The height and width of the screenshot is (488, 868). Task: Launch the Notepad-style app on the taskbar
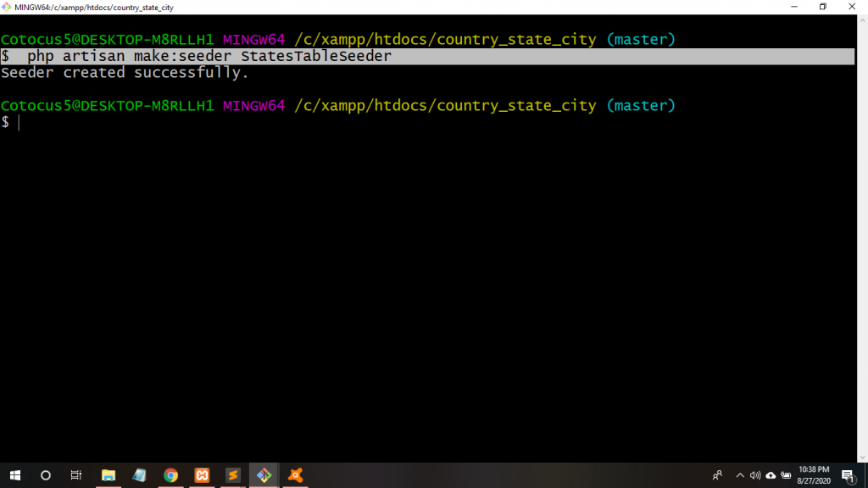(139, 475)
